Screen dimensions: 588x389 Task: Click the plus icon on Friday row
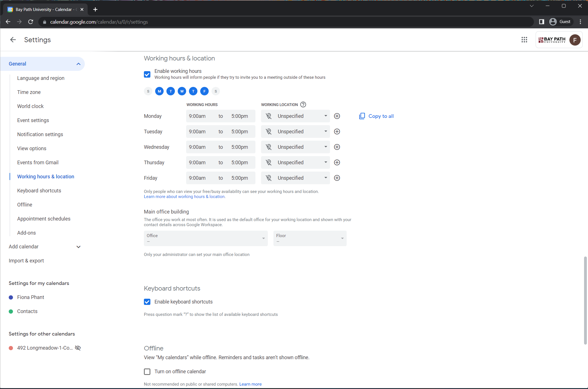click(337, 178)
